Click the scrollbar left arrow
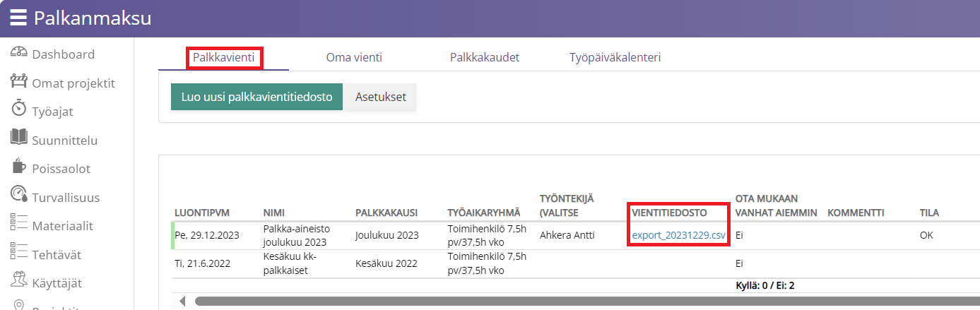 [x=182, y=302]
